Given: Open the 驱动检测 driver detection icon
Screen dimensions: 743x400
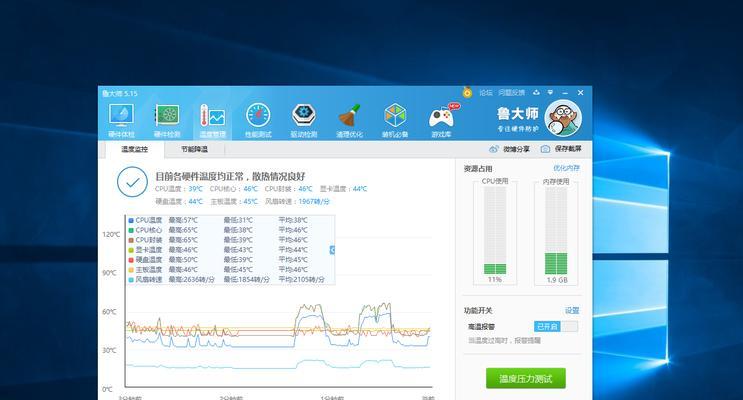Looking at the screenshot, I should (x=304, y=120).
